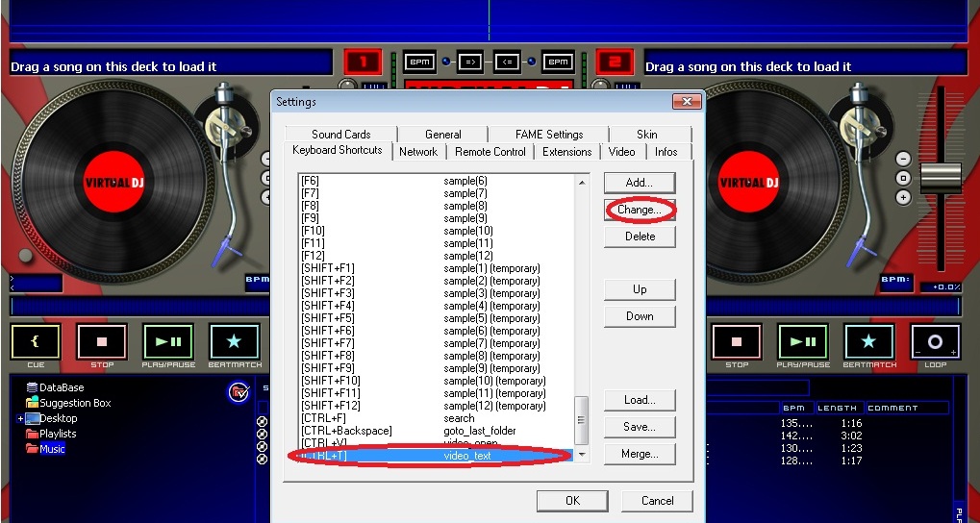Click the left turntable vinyl record
Viewport: 980px width, 523px height.
113,183
